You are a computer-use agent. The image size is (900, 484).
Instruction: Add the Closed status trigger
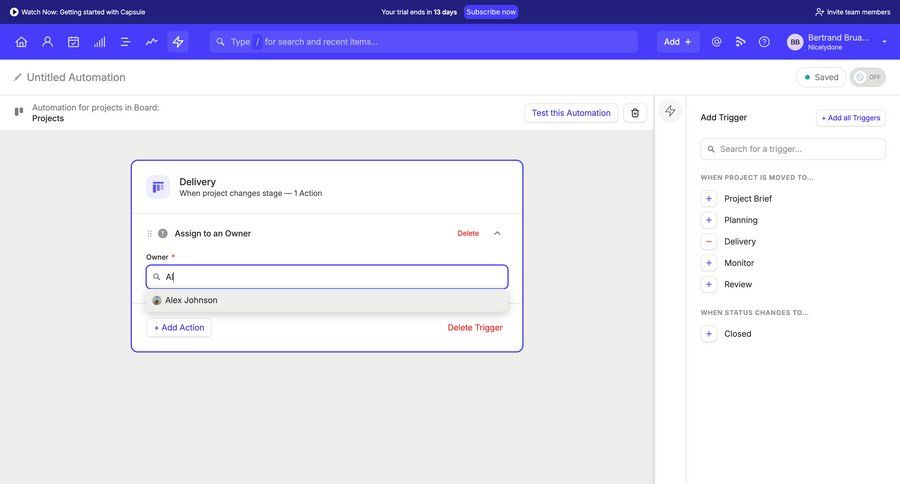click(709, 334)
